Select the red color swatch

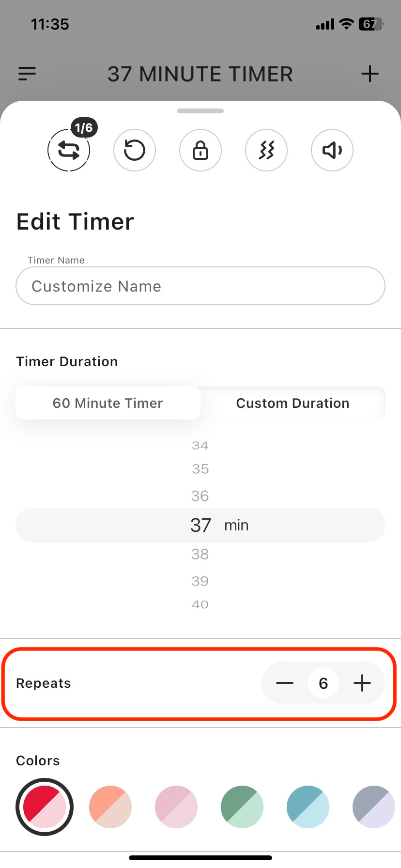(x=45, y=807)
